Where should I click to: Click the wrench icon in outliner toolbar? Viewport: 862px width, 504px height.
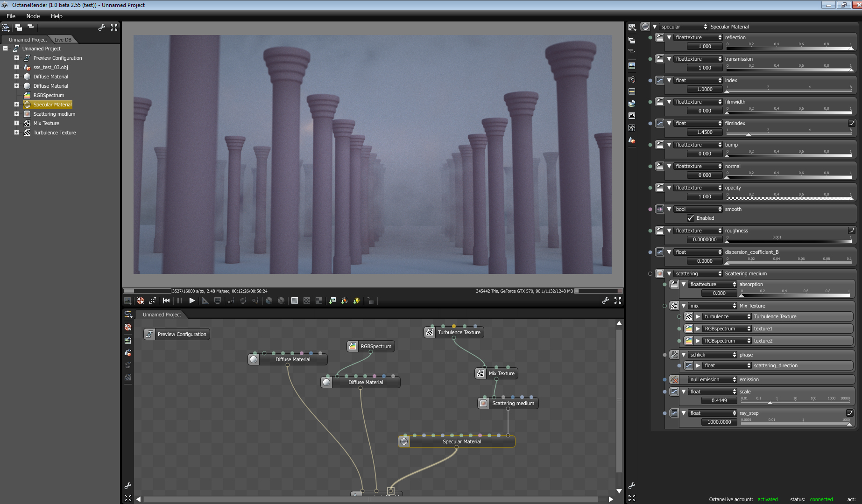(x=101, y=28)
